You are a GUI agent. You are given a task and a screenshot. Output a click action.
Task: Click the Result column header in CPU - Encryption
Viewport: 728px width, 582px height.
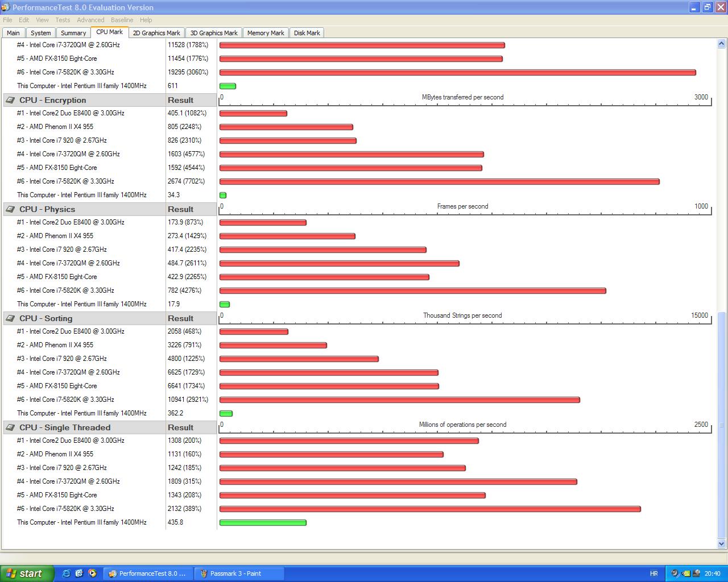pyautogui.click(x=181, y=100)
